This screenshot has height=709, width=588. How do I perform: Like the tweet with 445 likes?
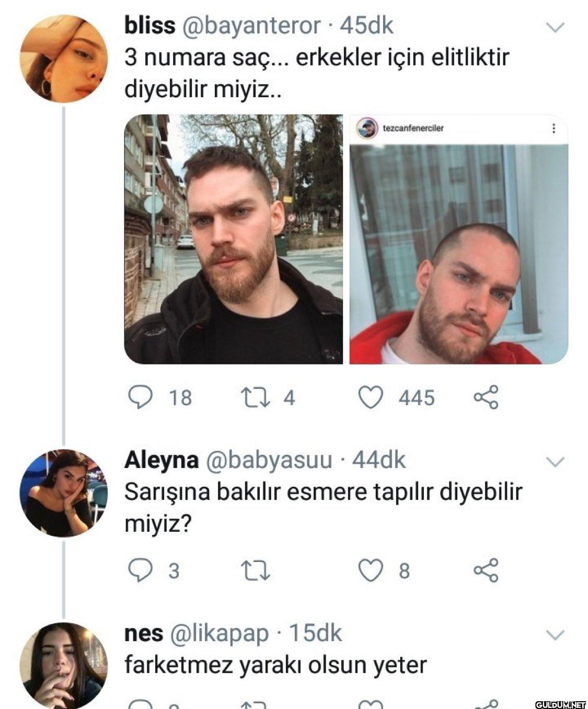point(370,397)
